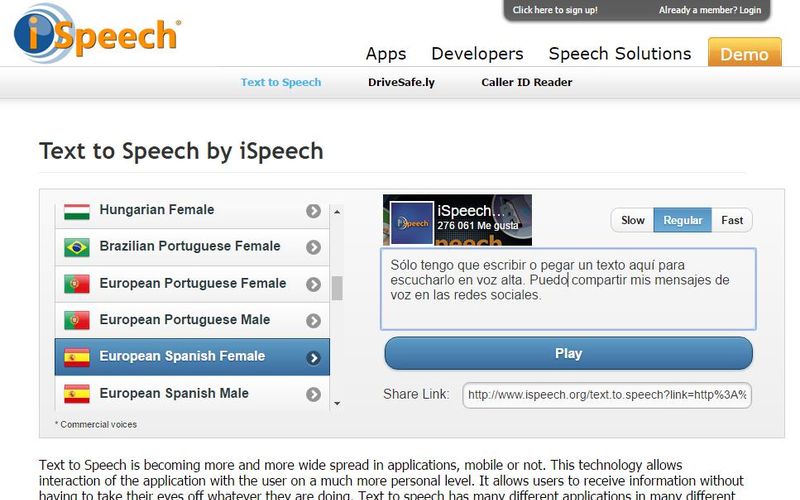
Task: Click the Already a member Login link
Action: (710, 10)
